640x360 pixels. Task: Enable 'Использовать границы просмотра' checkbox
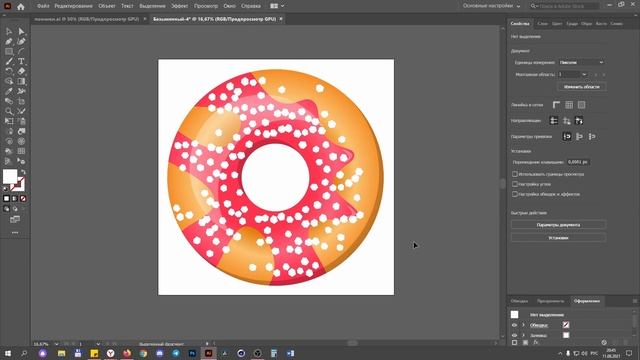click(x=515, y=174)
